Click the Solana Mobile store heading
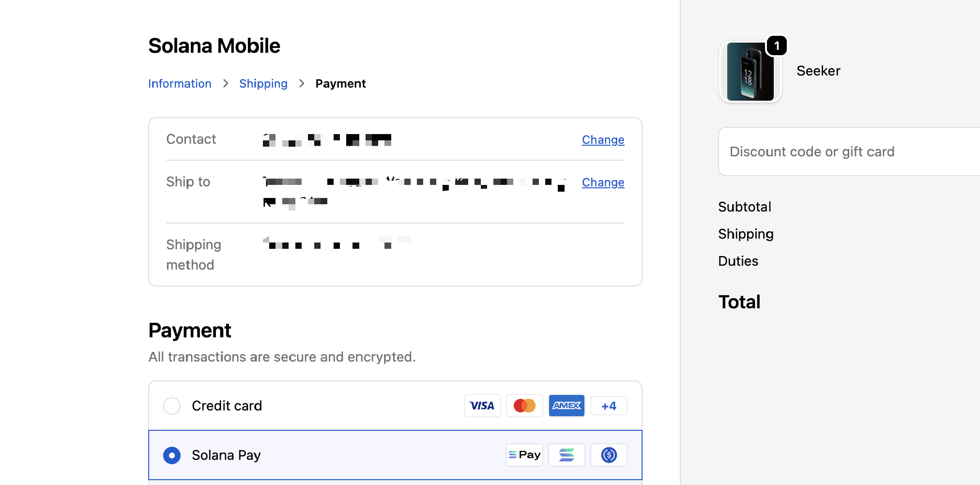 [214, 46]
